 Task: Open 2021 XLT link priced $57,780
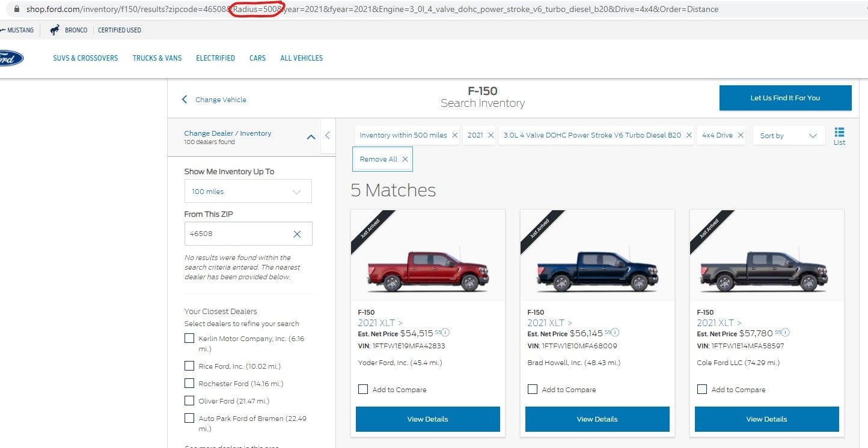click(x=719, y=322)
